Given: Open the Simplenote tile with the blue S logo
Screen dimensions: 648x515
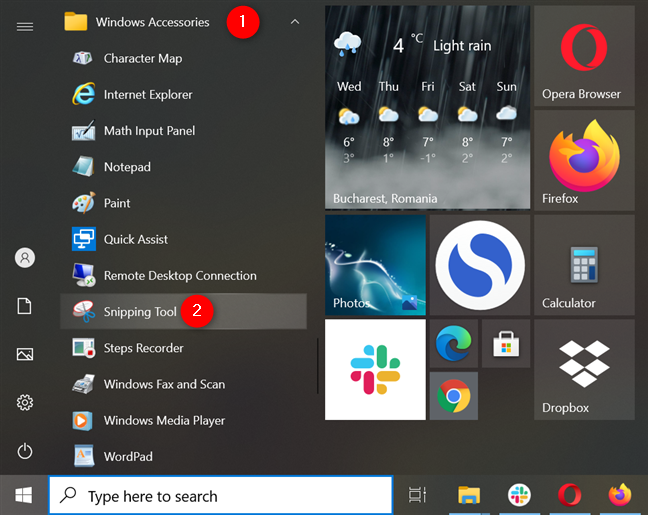Looking at the screenshot, I should tap(480, 265).
